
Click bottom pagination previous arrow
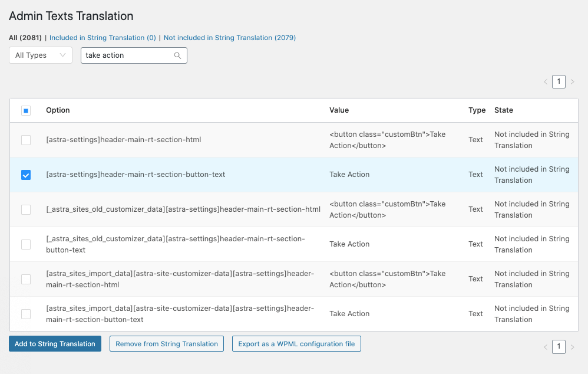click(x=546, y=347)
